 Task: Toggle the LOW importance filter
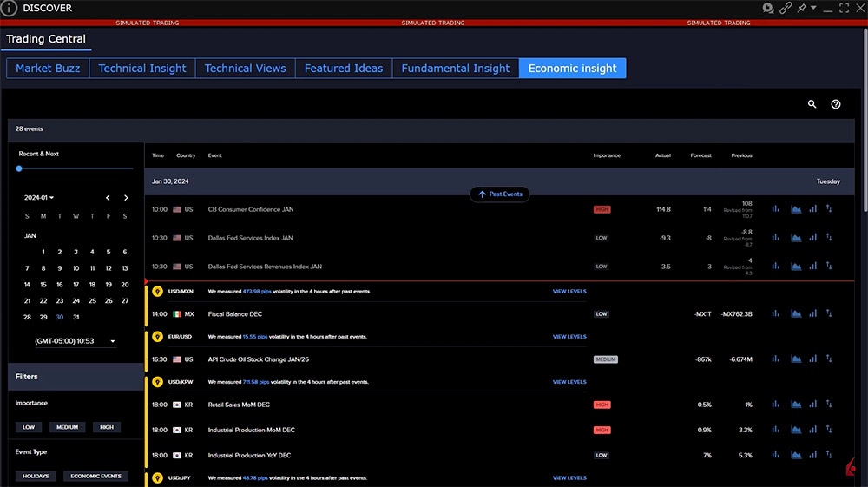29,427
